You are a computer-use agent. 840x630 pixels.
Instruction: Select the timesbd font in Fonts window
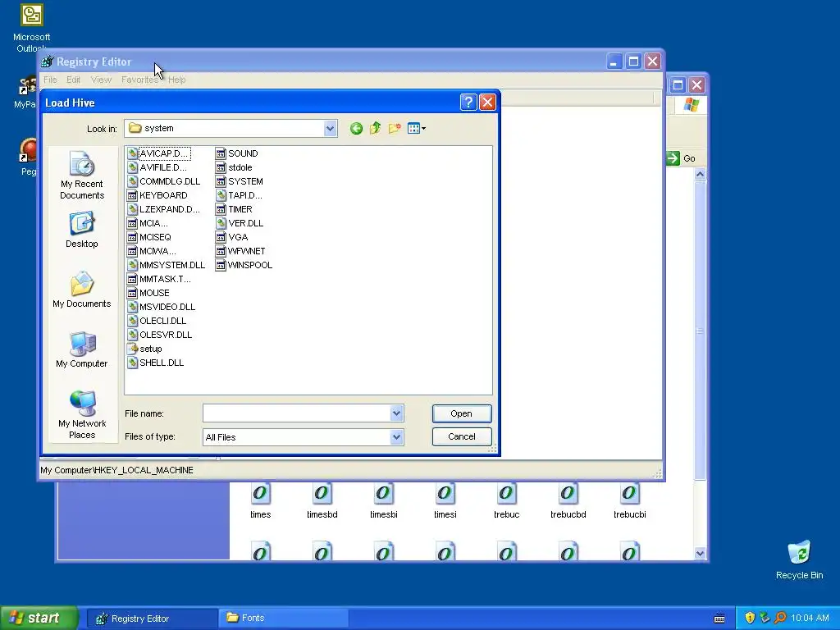click(x=322, y=500)
